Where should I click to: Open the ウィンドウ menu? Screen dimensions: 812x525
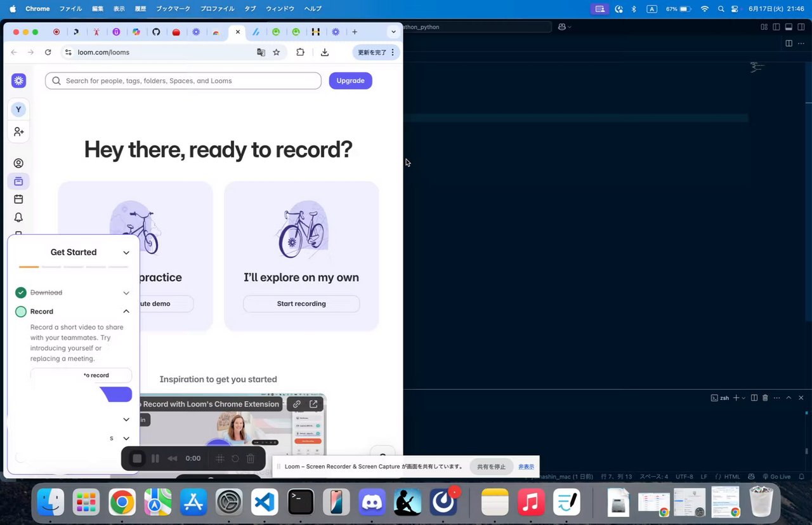click(x=280, y=9)
